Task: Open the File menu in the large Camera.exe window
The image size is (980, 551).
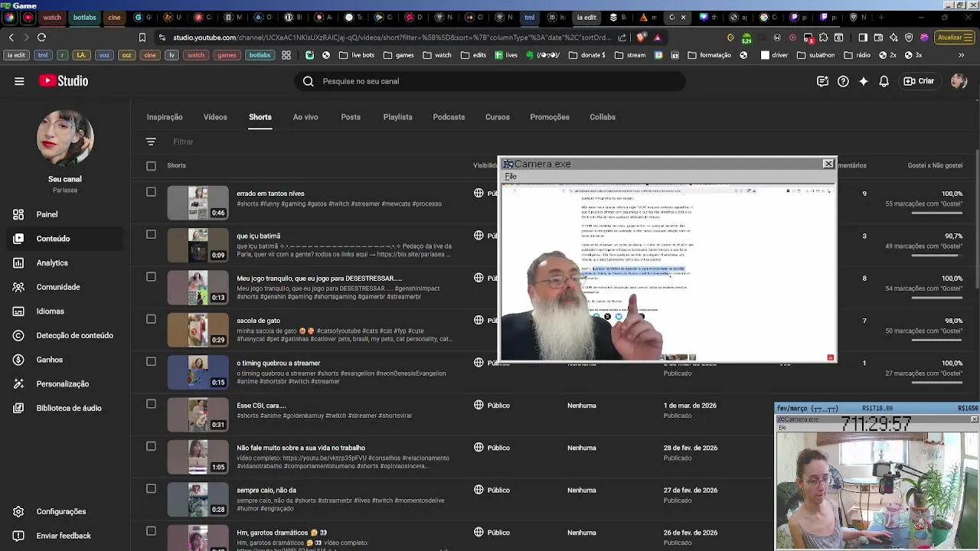Action: [x=511, y=177]
